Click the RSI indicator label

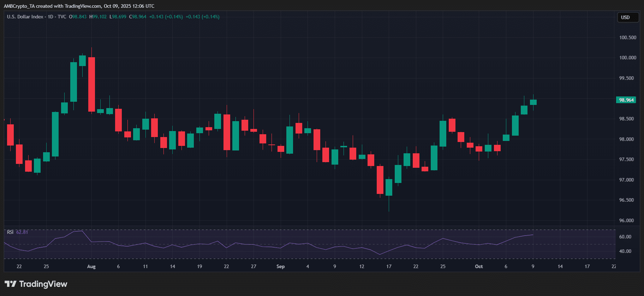point(10,232)
